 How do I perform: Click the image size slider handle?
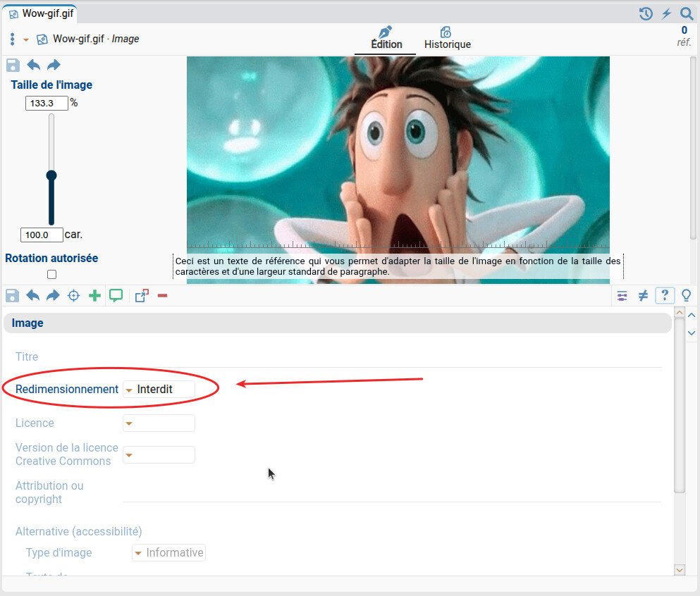51,175
